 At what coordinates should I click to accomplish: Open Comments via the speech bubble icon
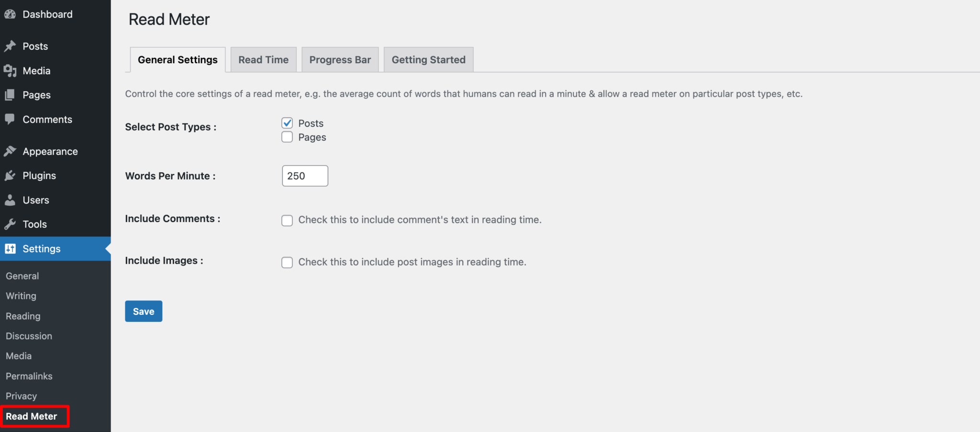[x=11, y=119]
